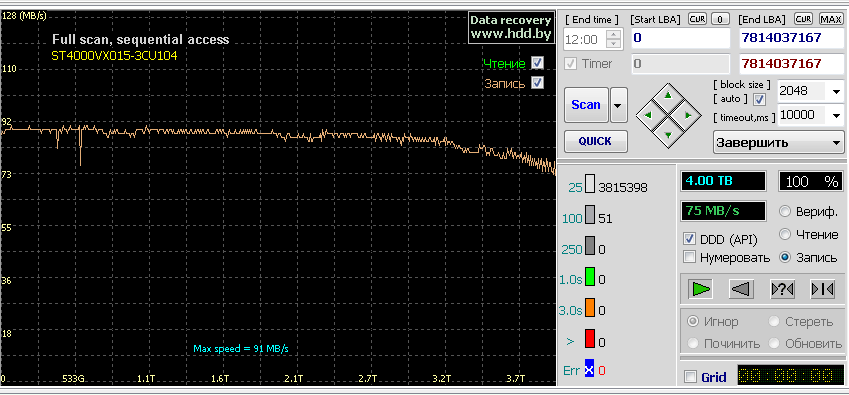Screen dimensions: 849x395
Task: Select the Вериф. radio button
Action: tap(785, 212)
